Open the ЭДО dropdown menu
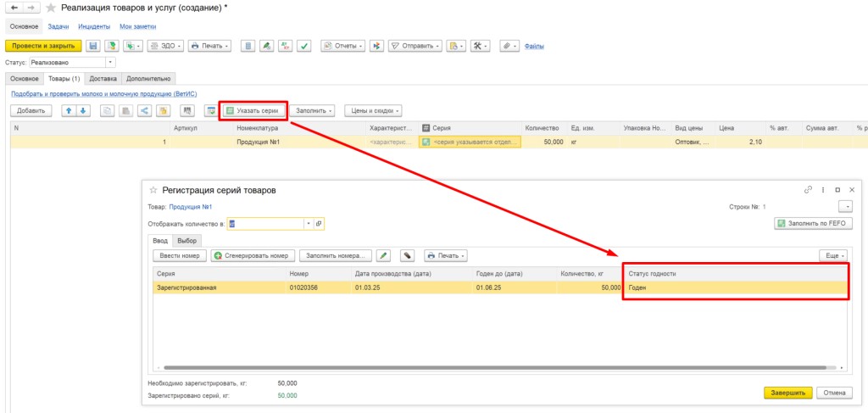Viewport: 868px width, 413px height. point(165,46)
